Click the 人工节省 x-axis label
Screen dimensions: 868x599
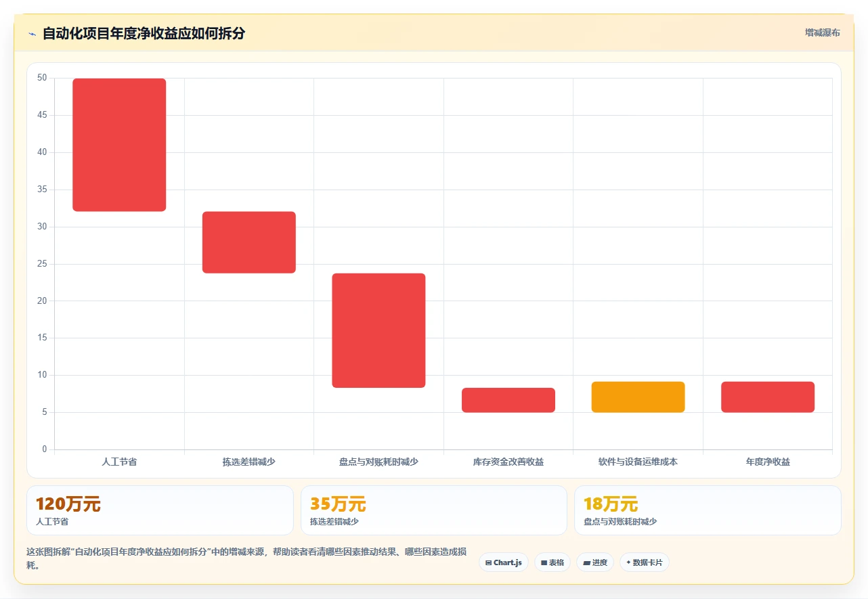tap(119, 462)
